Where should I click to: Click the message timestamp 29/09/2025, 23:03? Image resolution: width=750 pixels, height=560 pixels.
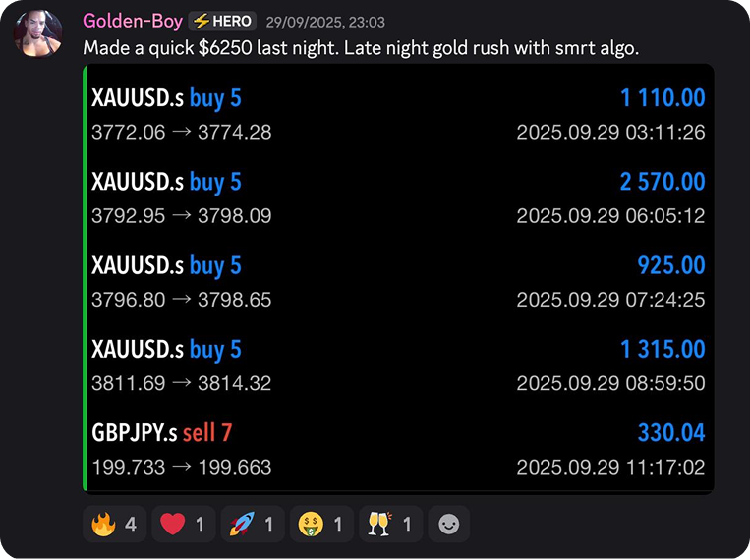click(325, 22)
